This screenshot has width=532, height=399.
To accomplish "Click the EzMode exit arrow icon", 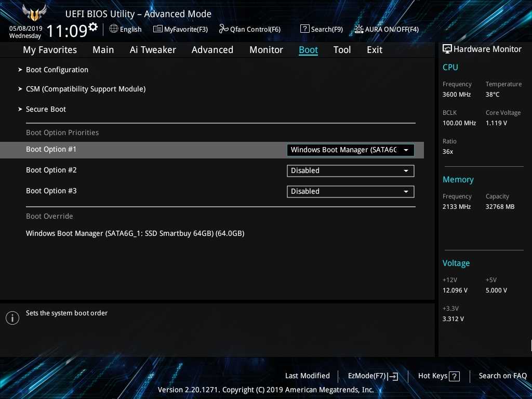I will (393, 377).
